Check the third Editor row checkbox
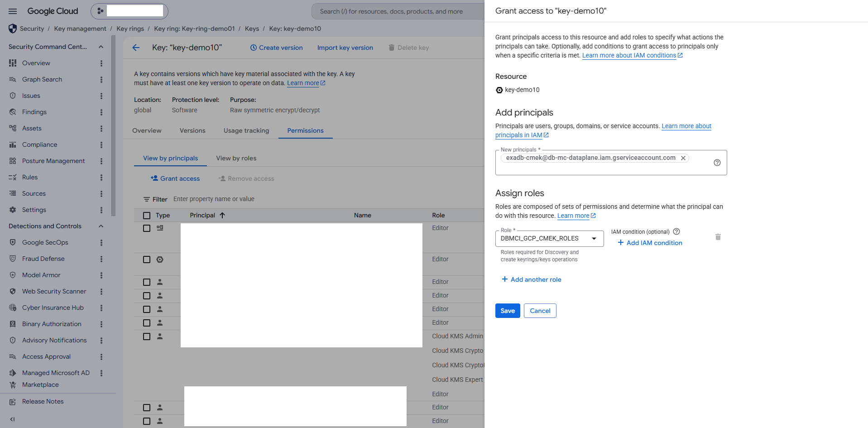 click(147, 282)
